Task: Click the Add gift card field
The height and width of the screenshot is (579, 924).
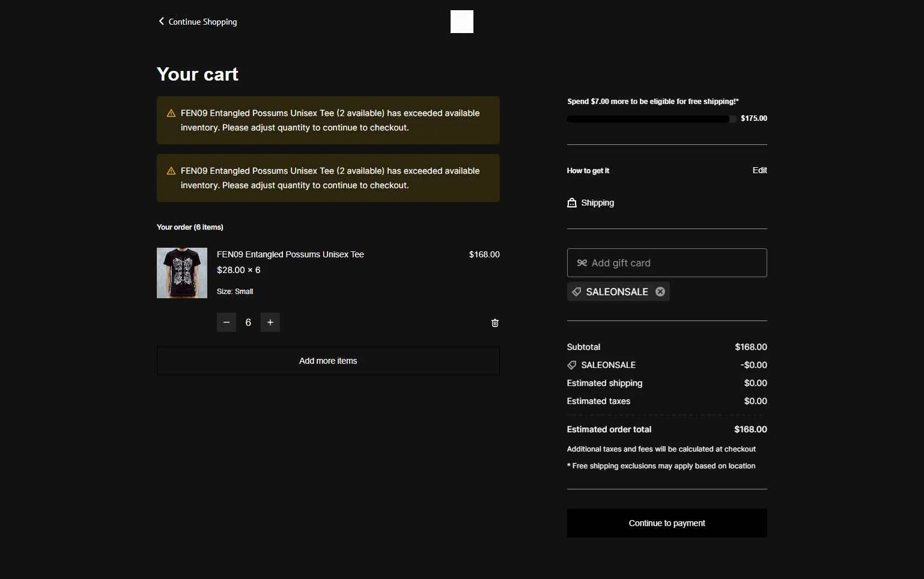Action: click(667, 263)
